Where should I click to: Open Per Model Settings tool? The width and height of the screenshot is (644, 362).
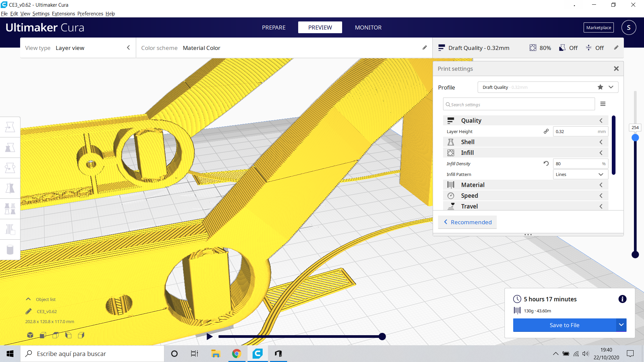point(10,209)
